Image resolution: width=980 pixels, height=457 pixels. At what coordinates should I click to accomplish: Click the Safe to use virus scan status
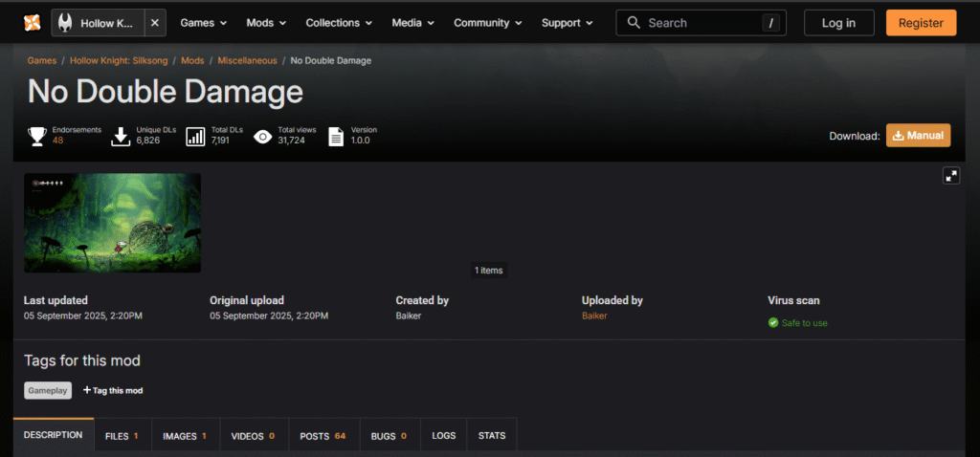point(804,323)
